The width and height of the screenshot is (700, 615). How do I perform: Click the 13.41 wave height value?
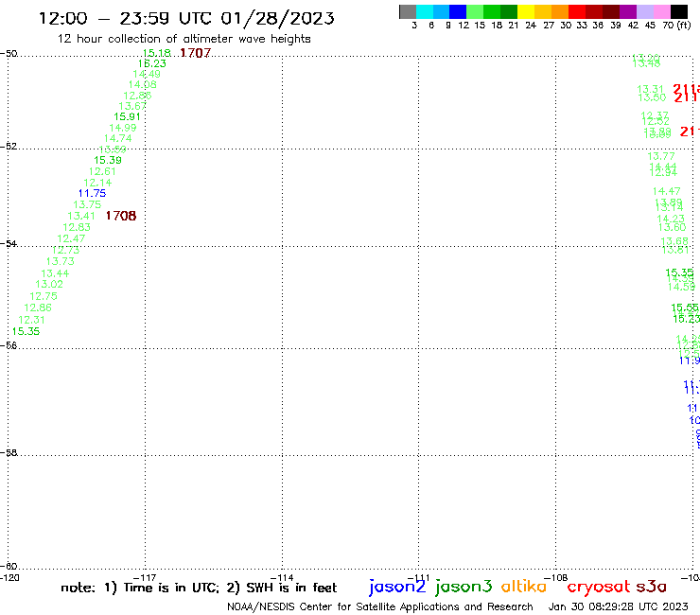pos(81,216)
